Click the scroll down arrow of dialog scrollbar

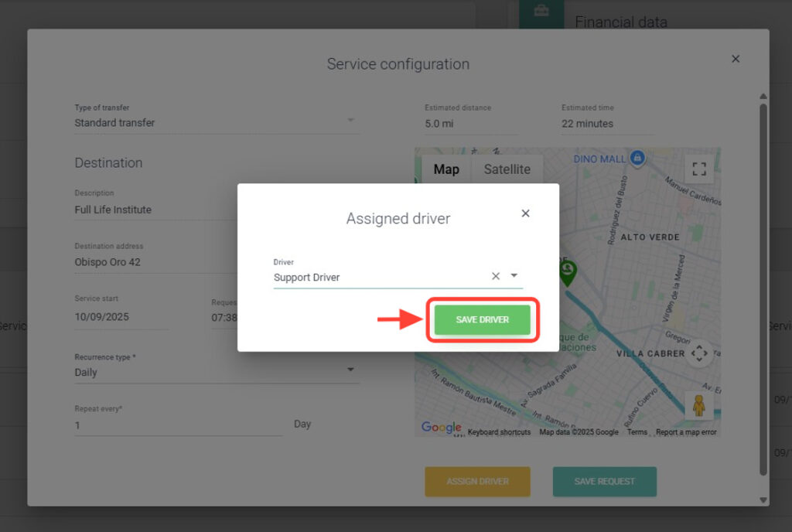[x=763, y=500]
